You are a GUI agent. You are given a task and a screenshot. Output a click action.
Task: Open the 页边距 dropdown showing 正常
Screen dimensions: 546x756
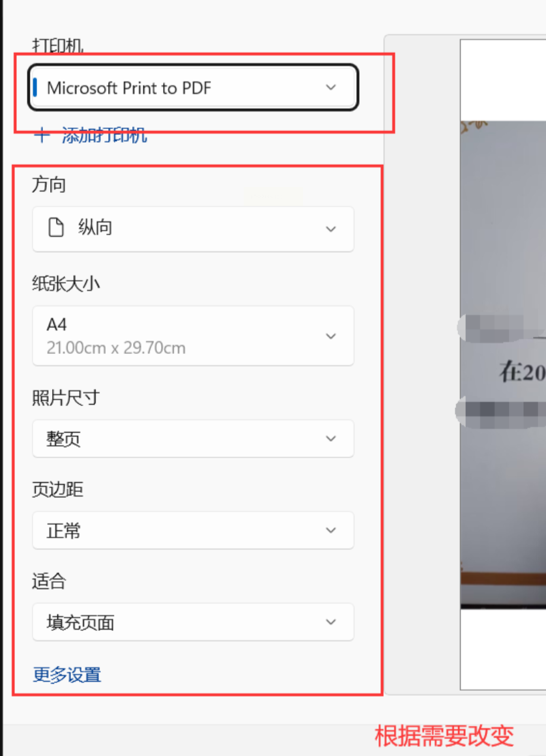(x=193, y=530)
